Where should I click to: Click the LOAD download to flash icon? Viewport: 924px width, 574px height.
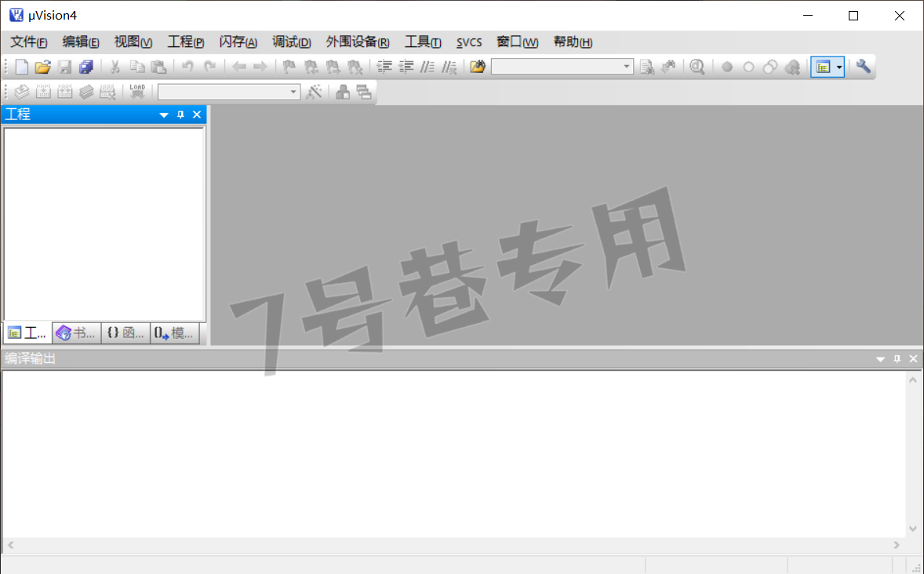click(x=137, y=92)
